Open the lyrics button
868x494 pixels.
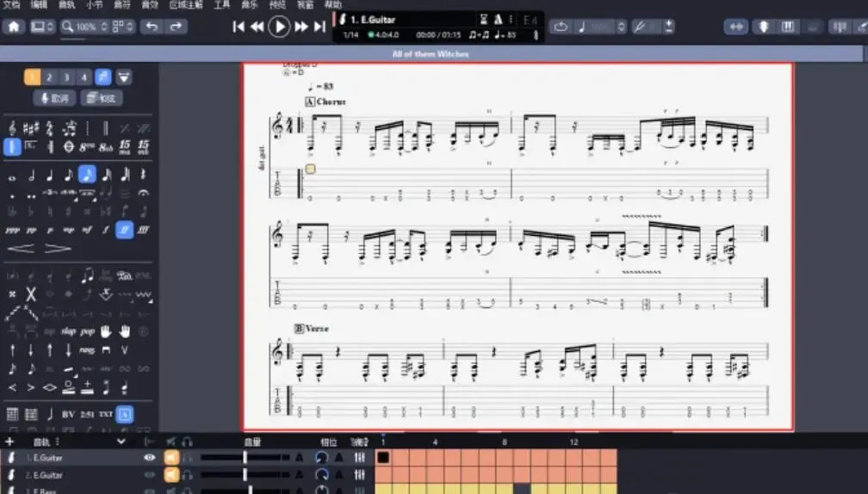[x=54, y=98]
